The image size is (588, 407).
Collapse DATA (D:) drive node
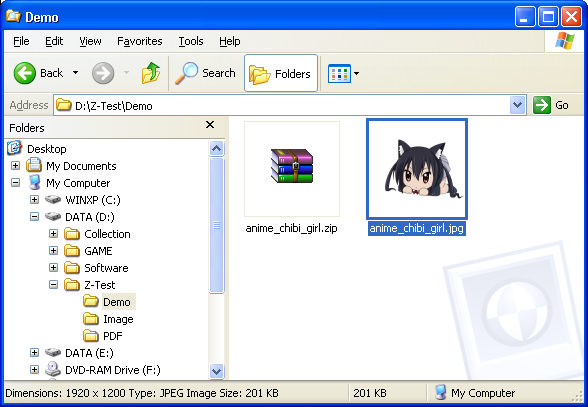(34, 217)
